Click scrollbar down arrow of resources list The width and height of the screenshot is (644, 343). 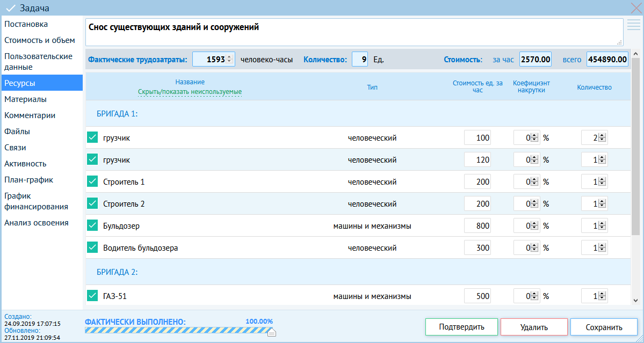point(635,301)
